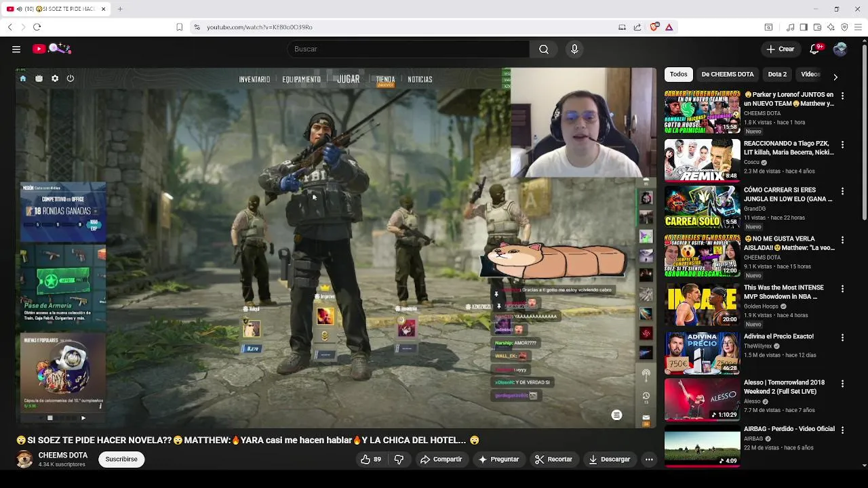The height and width of the screenshot is (488, 868).
Task: Open Brave Rewards triangle icon
Action: (x=669, y=27)
